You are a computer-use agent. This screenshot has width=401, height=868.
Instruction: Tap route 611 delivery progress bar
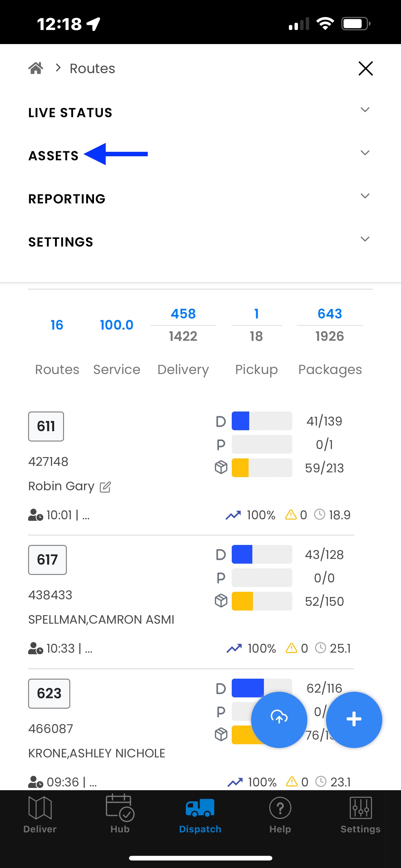(x=262, y=421)
